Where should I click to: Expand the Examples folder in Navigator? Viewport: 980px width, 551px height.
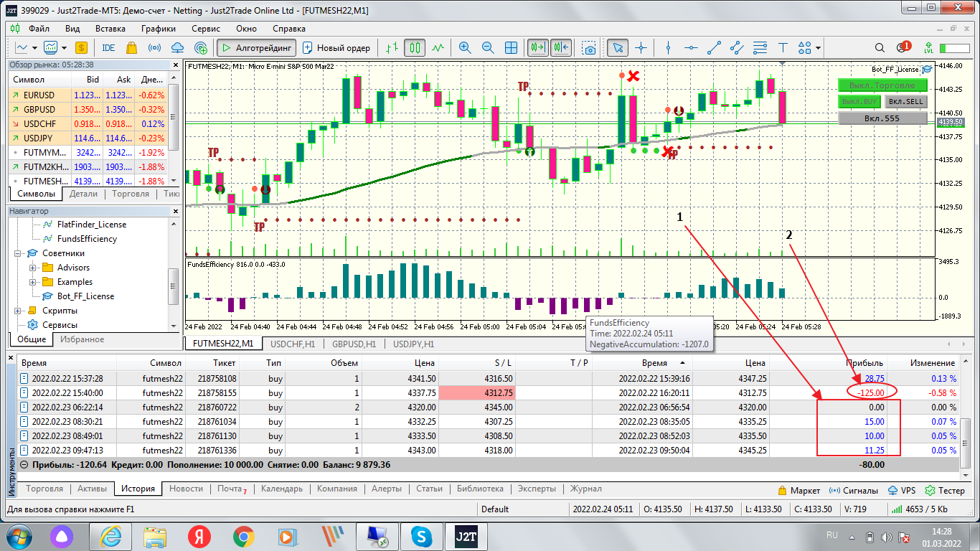coord(32,282)
